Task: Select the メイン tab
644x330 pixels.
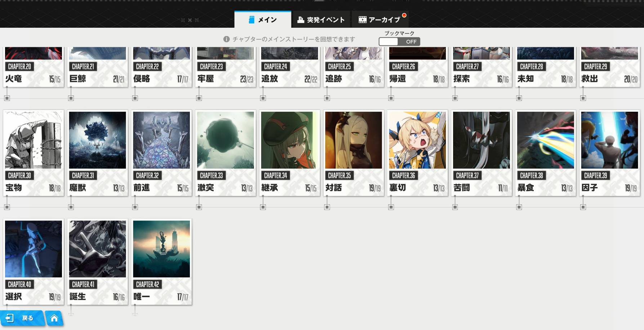Action: coord(263,20)
